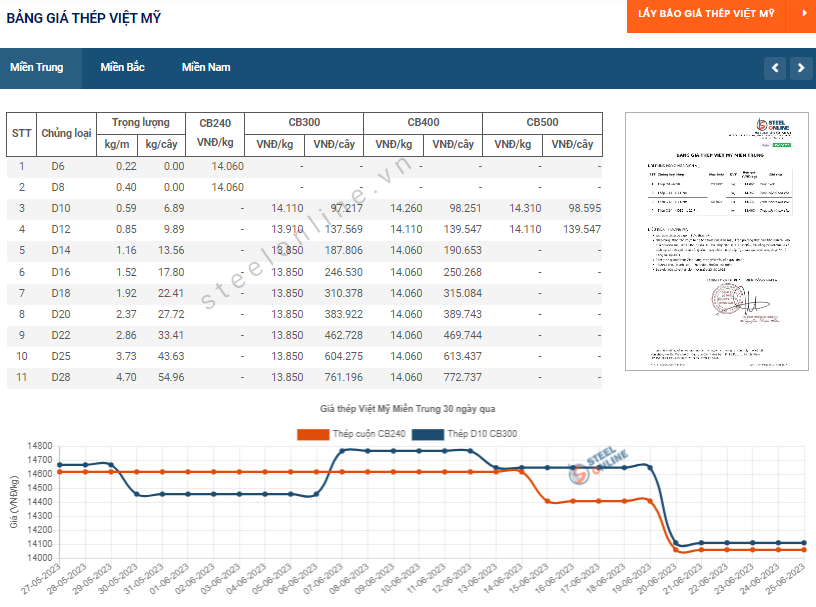Click the D6 row label
This screenshot has width=816, height=607.
click(58, 167)
